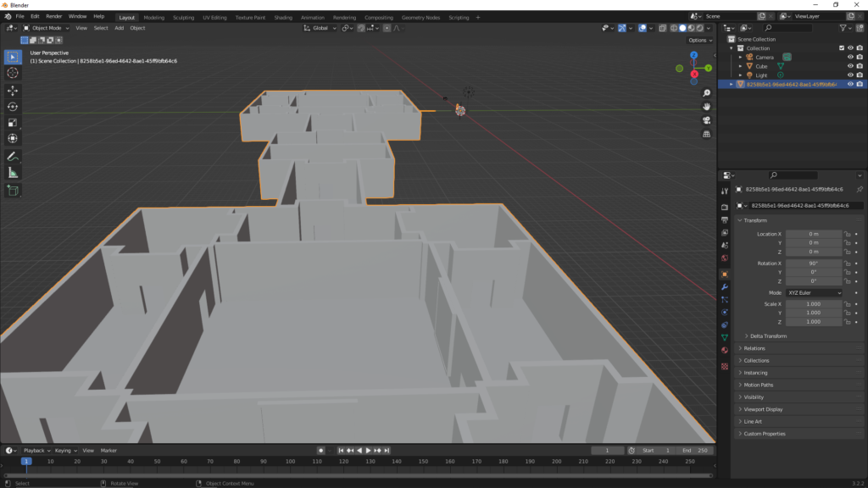Image resolution: width=868 pixels, height=488 pixels.
Task: Open the Modifier properties wrench tab
Action: [725, 287]
